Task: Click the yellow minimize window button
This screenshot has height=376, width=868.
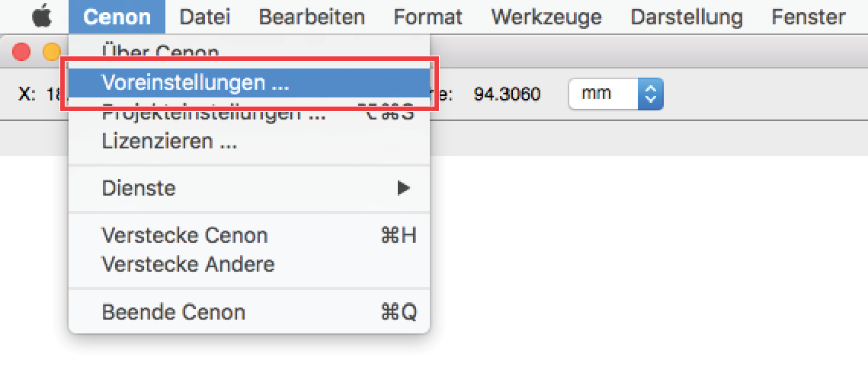Action: click(x=52, y=53)
